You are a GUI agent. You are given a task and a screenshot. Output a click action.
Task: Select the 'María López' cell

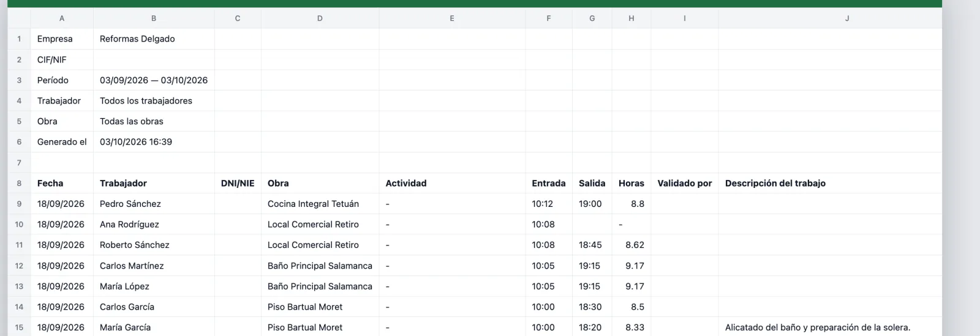point(154,286)
